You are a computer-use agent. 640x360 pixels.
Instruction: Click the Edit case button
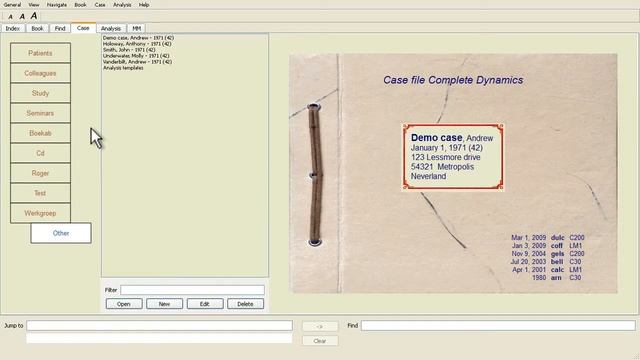[x=205, y=304]
